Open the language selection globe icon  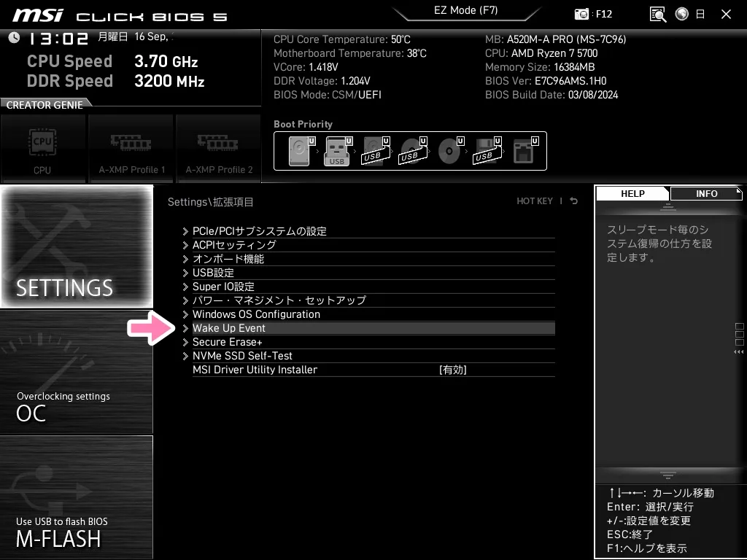pyautogui.click(x=682, y=14)
